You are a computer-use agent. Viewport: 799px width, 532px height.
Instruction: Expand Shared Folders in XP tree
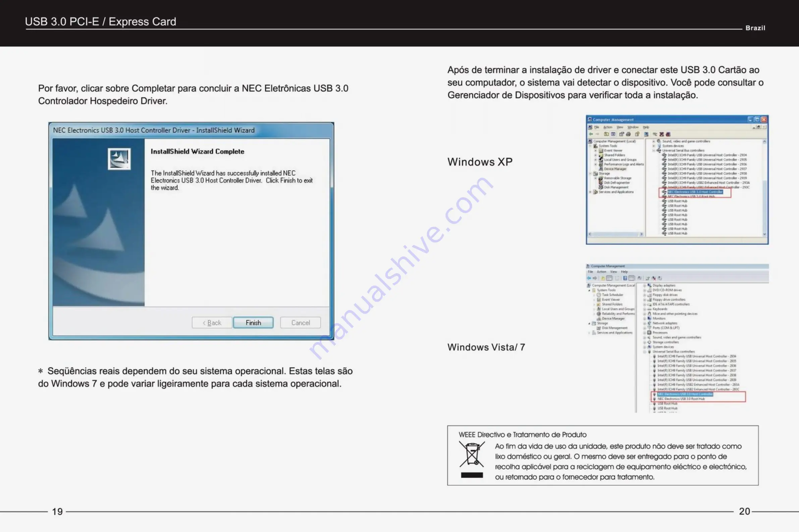click(596, 155)
